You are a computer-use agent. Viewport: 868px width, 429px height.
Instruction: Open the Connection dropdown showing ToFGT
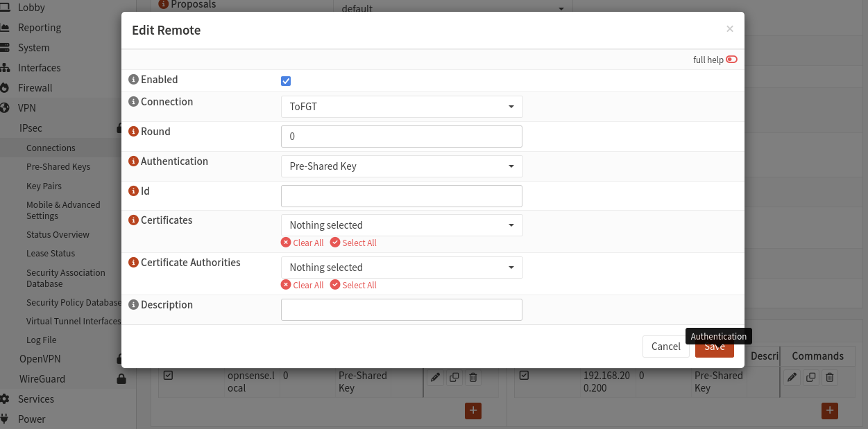(x=402, y=107)
